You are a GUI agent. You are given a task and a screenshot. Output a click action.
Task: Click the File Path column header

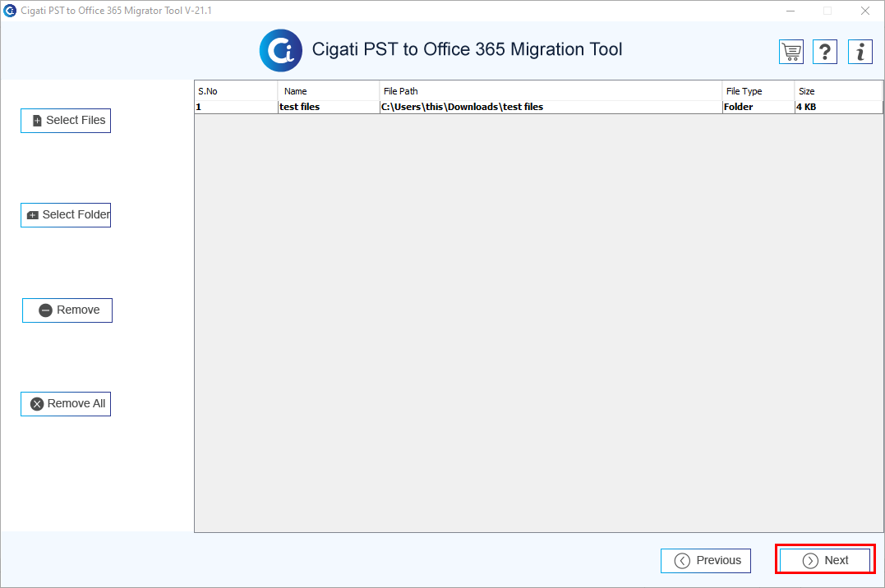(x=551, y=91)
